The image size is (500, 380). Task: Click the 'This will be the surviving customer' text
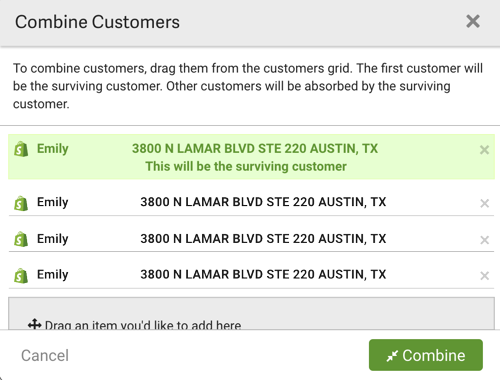pos(246,166)
